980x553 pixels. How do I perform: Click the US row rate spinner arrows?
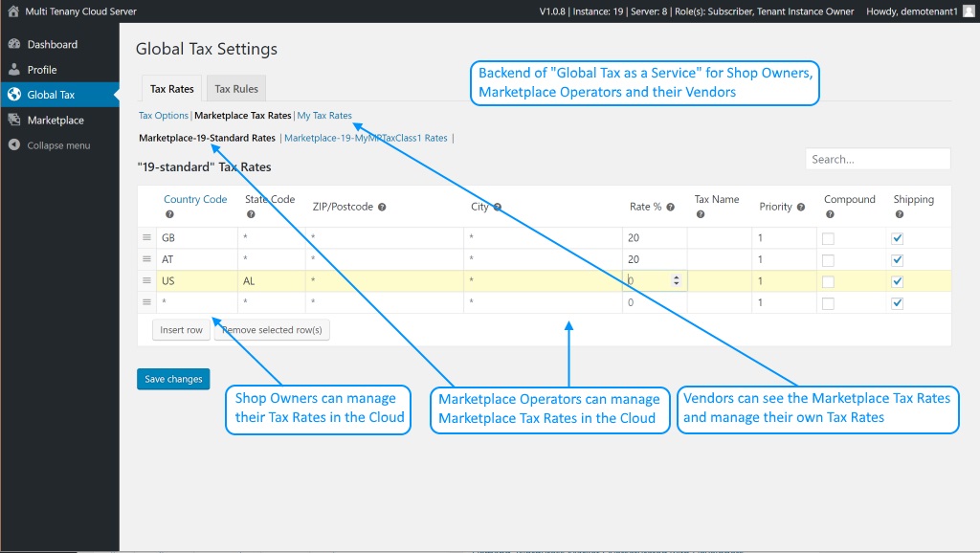click(x=677, y=280)
